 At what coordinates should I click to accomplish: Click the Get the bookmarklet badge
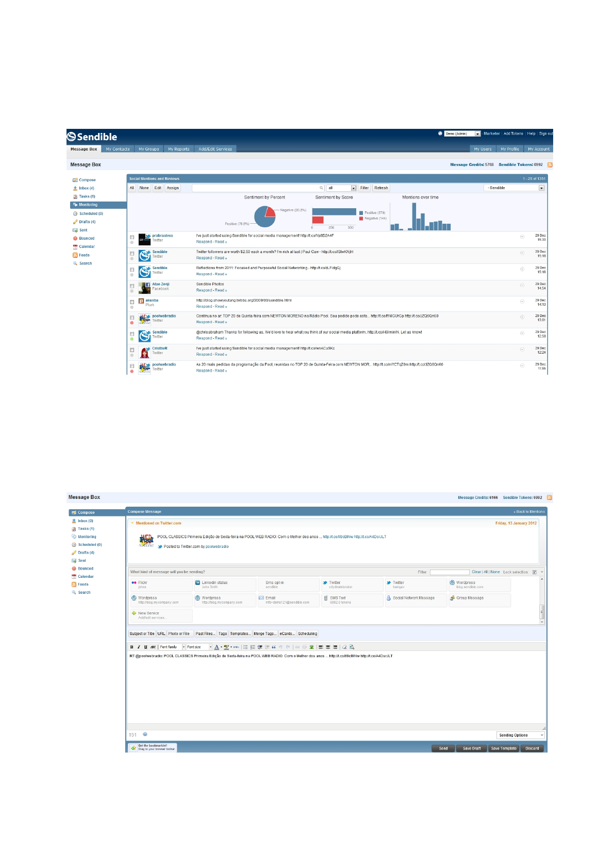(153, 747)
